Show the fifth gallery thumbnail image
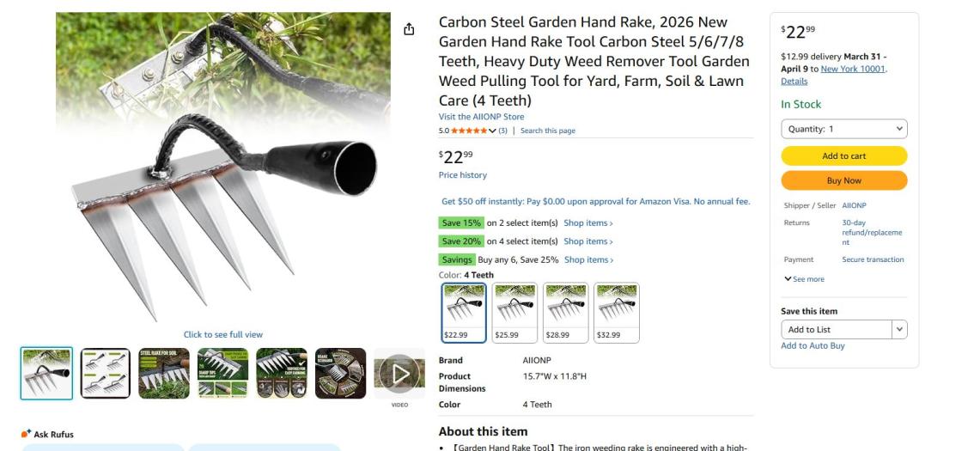This screenshot has height=451, width=980. 281,373
